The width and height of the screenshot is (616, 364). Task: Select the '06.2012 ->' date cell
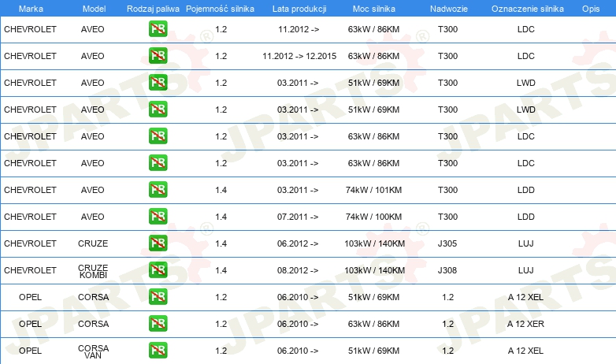point(298,243)
